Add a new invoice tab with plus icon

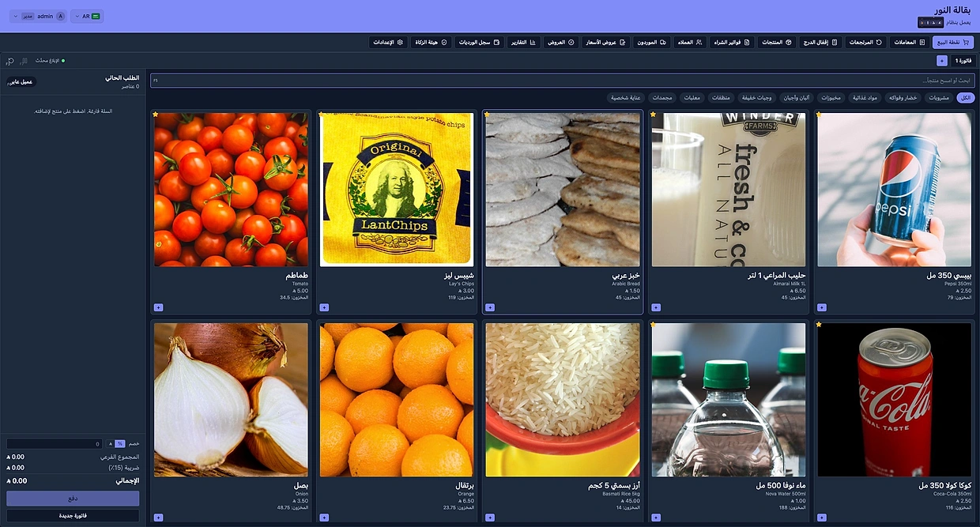941,60
